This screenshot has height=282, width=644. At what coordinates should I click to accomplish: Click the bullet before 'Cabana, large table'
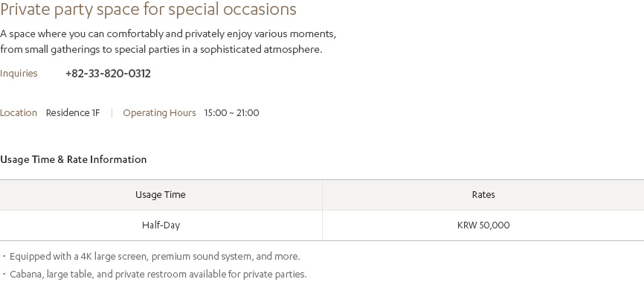pyautogui.click(x=4, y=275)
